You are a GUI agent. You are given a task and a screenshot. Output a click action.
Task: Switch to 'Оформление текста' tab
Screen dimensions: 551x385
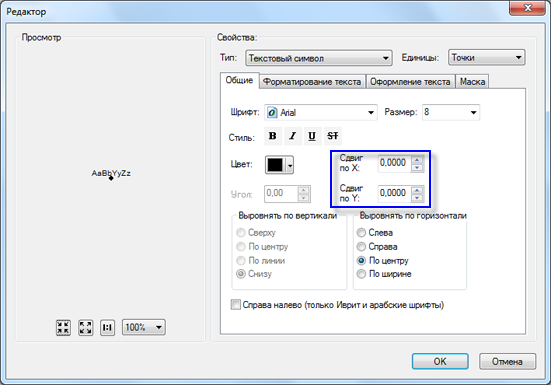tap(410, 82)
